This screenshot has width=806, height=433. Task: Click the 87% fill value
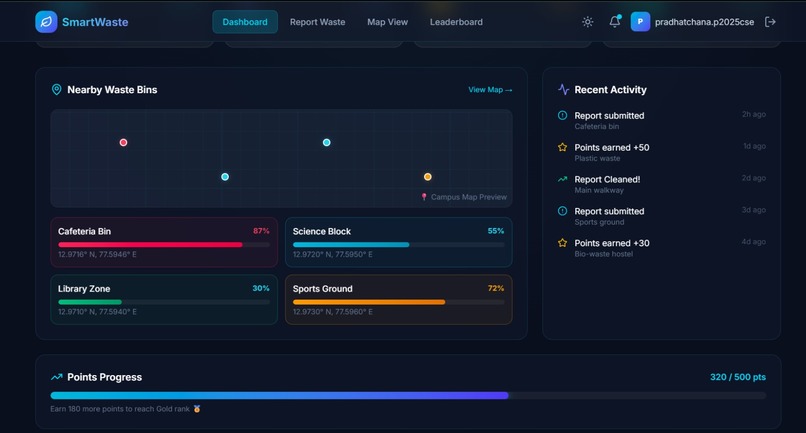click(x=261, y=231)
